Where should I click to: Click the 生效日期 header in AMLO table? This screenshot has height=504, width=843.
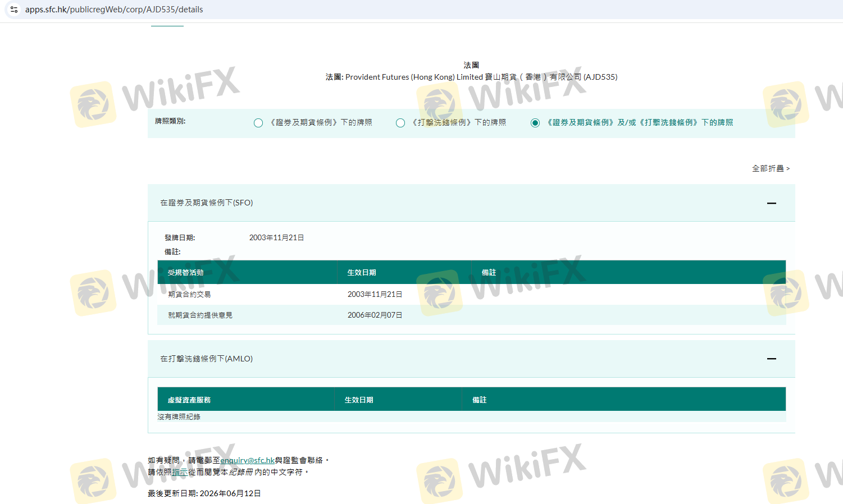pos(359,400)
